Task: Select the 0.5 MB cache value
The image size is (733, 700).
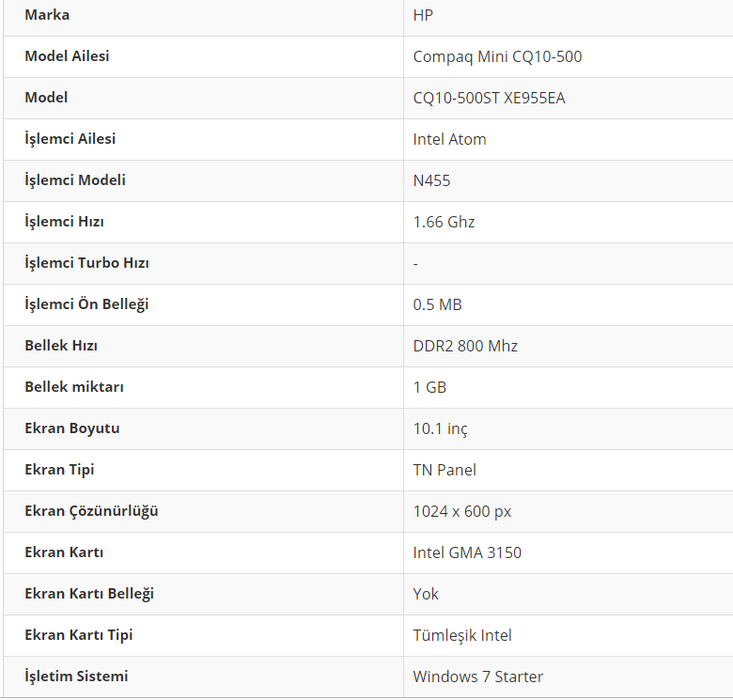Action: coord(437,304)
